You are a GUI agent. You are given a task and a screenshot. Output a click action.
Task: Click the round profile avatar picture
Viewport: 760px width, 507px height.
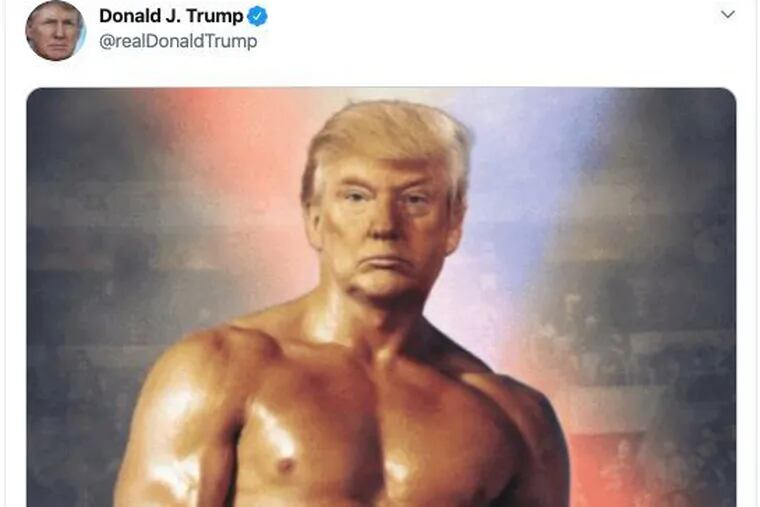pyautogui.click(x=55, y=31)
